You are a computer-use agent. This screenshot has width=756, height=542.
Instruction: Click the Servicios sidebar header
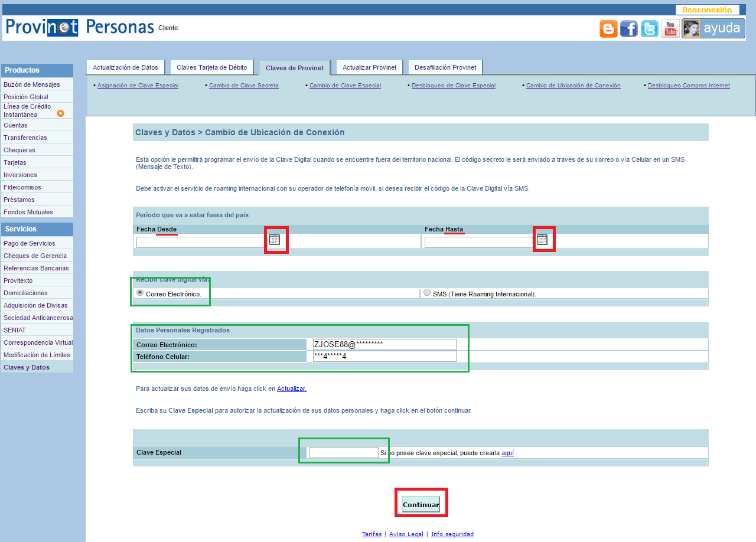coord(37,229)
